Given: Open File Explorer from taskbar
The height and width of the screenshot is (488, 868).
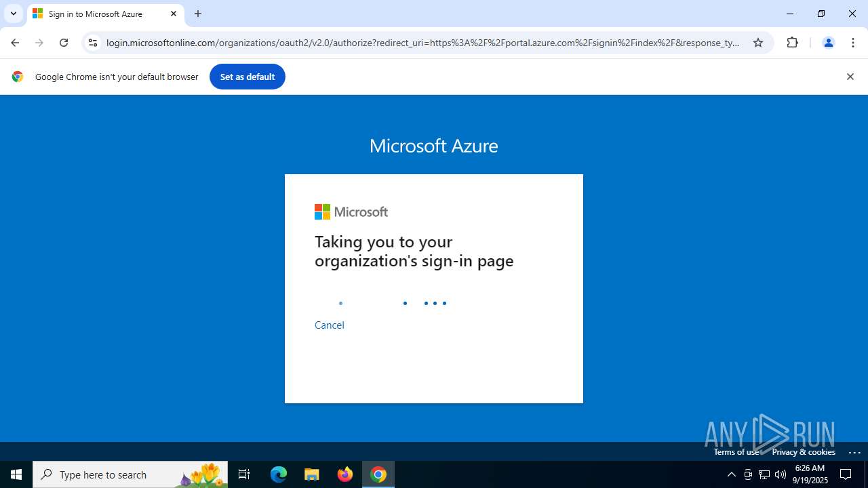Looking at the screenshot, I should tap(312, 474).
